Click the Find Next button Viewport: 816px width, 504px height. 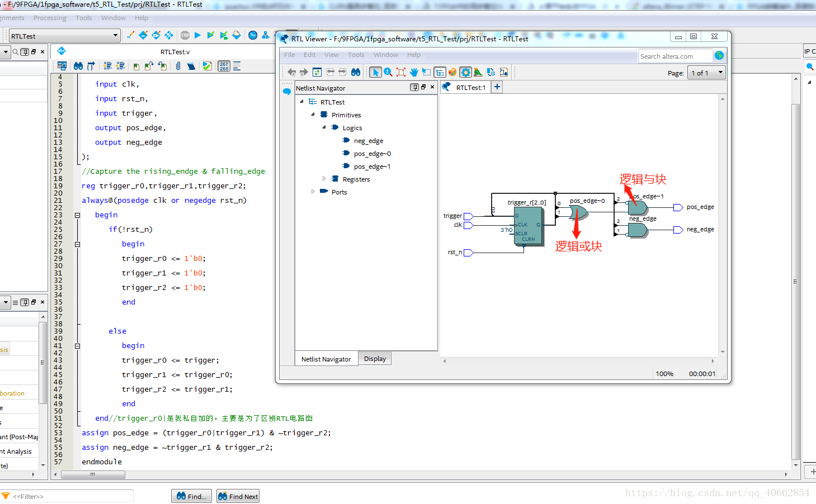pos(238,496)
